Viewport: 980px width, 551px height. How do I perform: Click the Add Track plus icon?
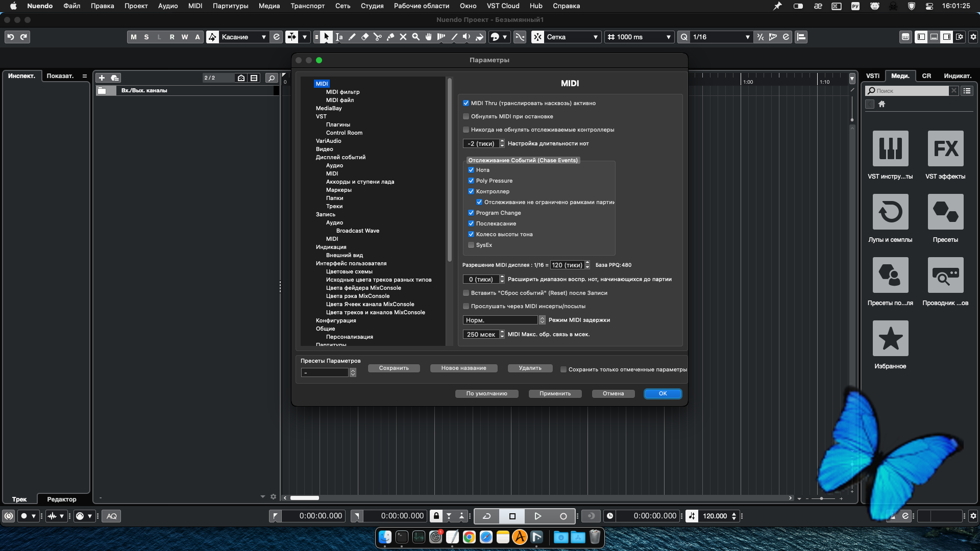tap(102, 78)
